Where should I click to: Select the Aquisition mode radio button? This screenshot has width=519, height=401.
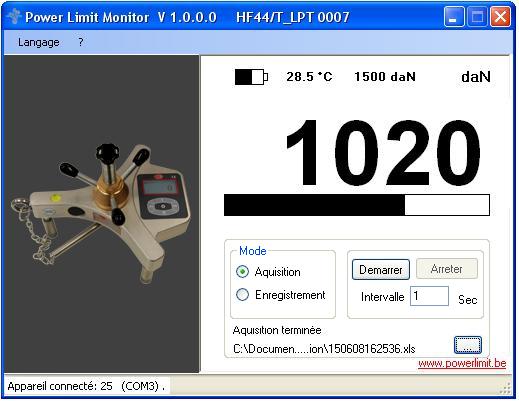pos(242,272)
